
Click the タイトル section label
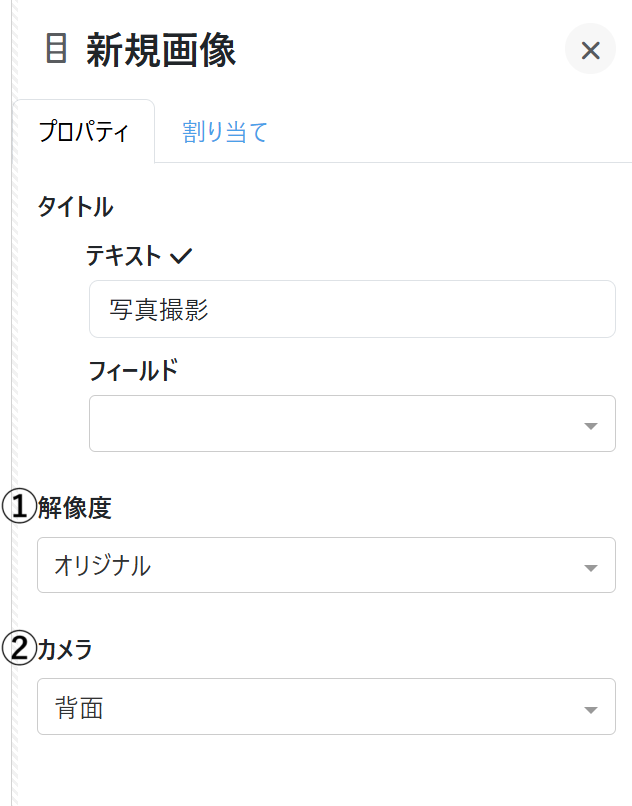pyautogui.click(x=75, y=208)
